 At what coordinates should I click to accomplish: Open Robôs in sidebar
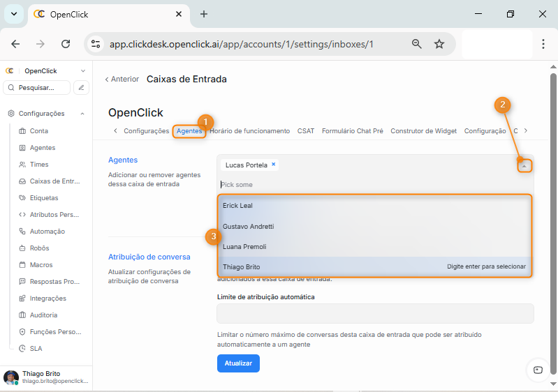tap(39, 248)
